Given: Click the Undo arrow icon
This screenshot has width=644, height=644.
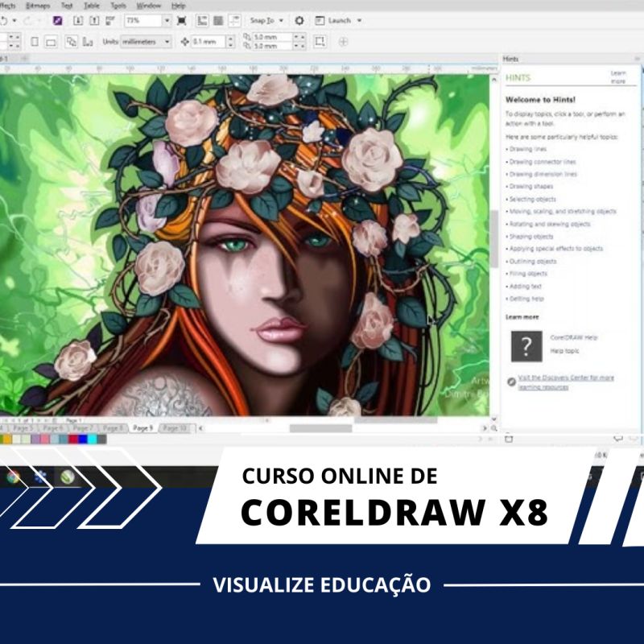Looking at the screenshot, I should 3,21.
